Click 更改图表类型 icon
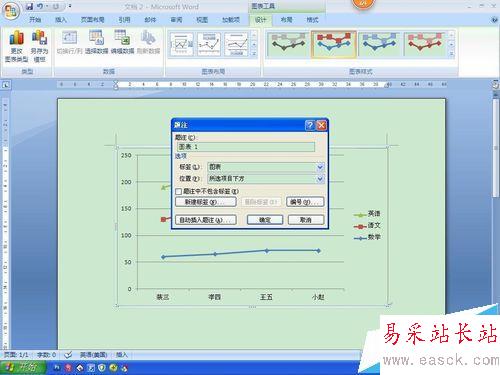 [16, 46]
